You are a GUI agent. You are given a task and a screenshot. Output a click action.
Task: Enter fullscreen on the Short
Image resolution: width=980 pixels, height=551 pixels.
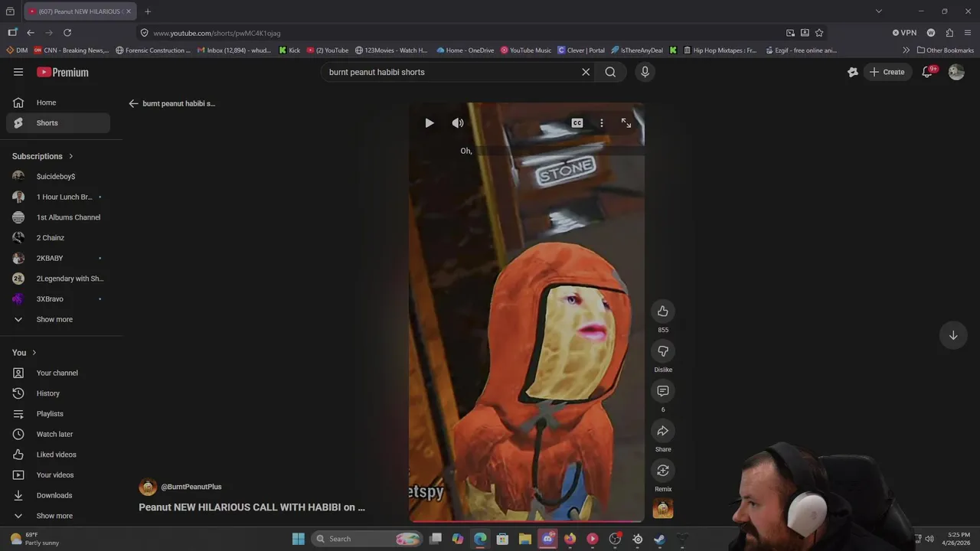[x=626, y=123]
